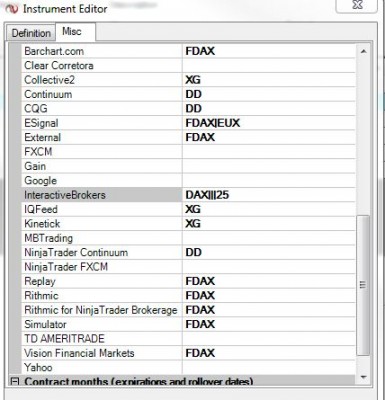Close the Instrument Editor window
385x400 pixels.
(x=357, y=5)
